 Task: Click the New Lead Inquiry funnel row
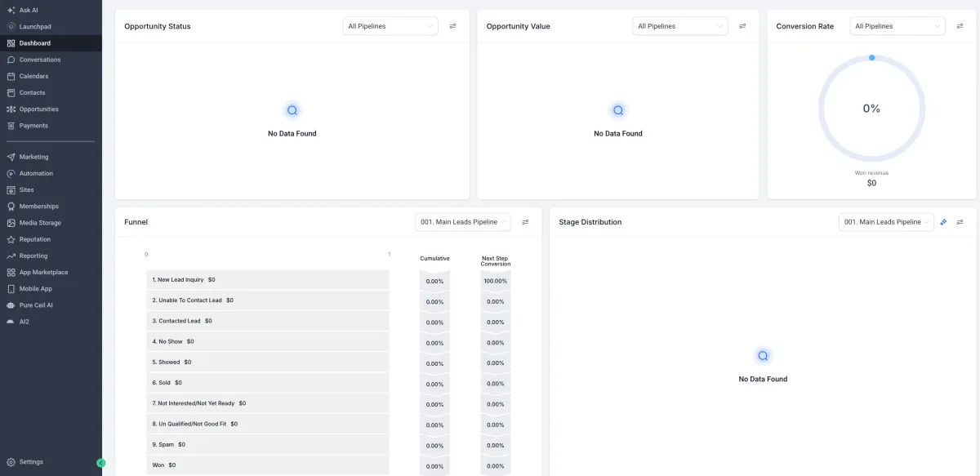[268, 280]
